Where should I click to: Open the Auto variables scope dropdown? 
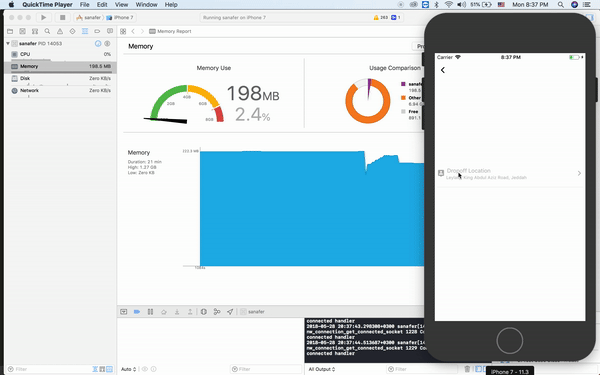coord(129,369)
